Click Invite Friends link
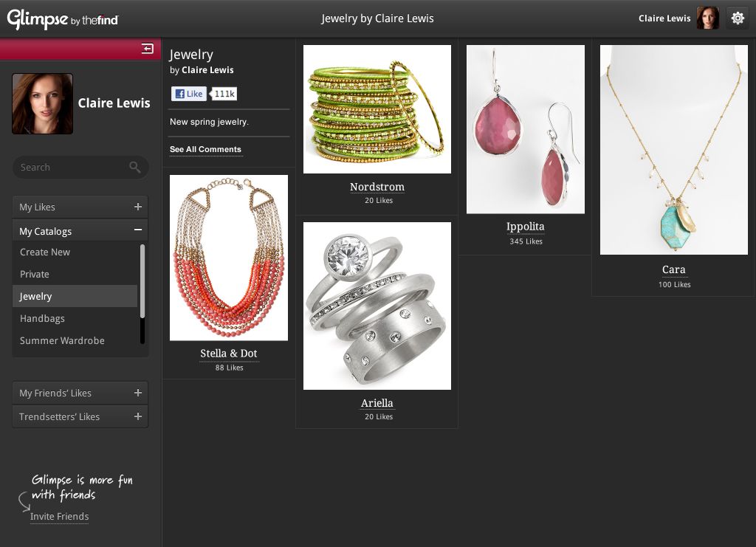Viewport: 756px width, 547px height. pos(59,517)
